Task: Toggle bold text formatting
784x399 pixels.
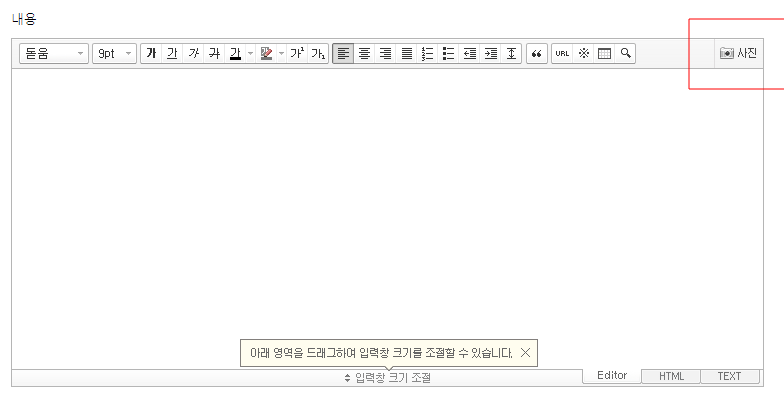Action: pos(152,54)
